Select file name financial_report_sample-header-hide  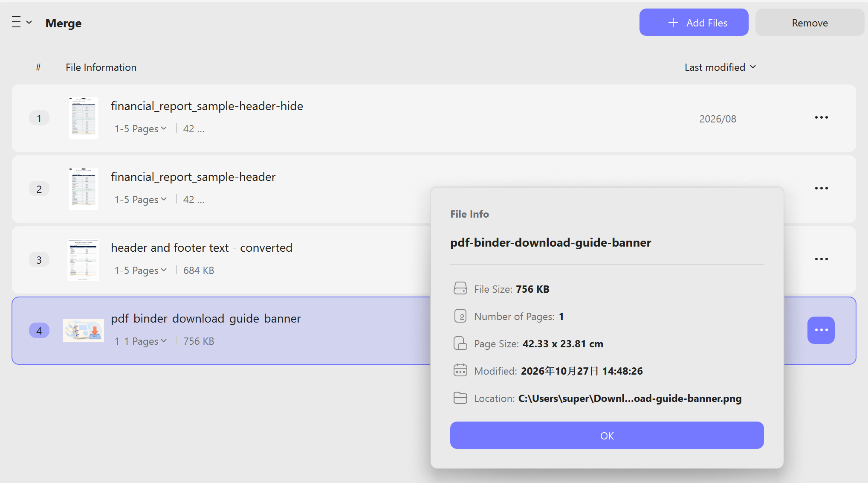click(x=207, y=106)
